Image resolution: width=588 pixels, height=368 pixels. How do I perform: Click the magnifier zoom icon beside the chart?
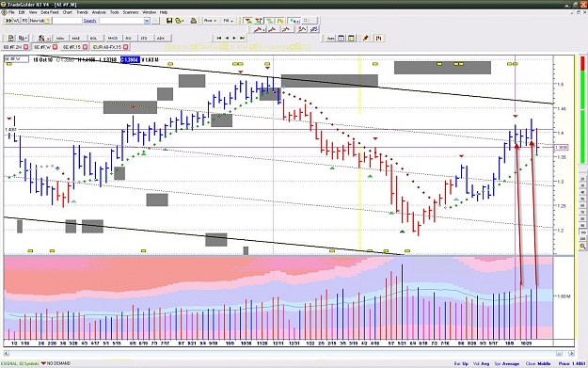pyautogui.click(x=582, y=247)
